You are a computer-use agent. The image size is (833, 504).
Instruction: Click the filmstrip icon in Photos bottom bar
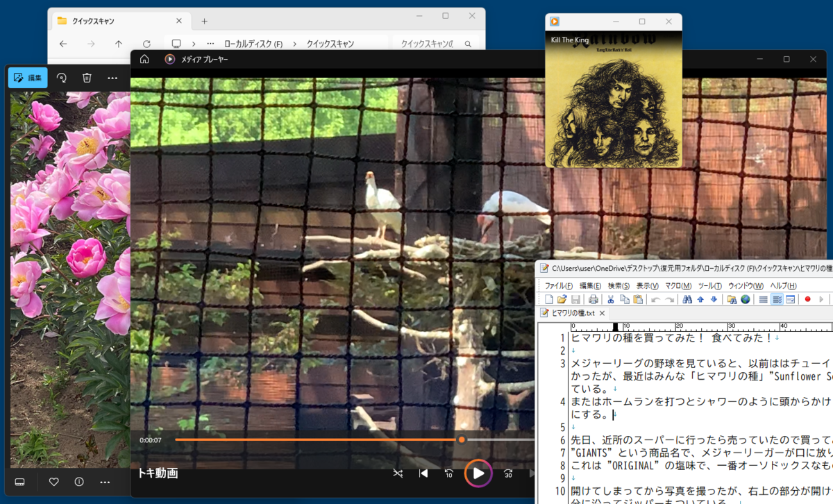pyautogui.click(x=20, y=482)
